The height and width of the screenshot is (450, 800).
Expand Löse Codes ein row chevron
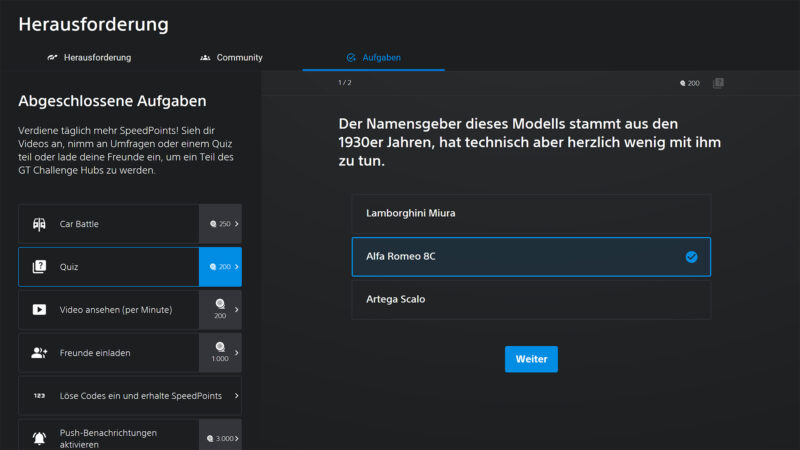[x=236, y=395]
